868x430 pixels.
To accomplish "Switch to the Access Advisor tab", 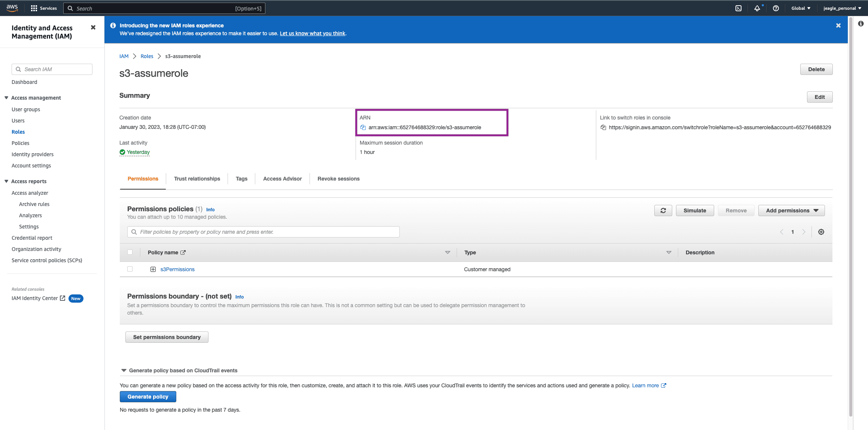I will coord(282,179).
